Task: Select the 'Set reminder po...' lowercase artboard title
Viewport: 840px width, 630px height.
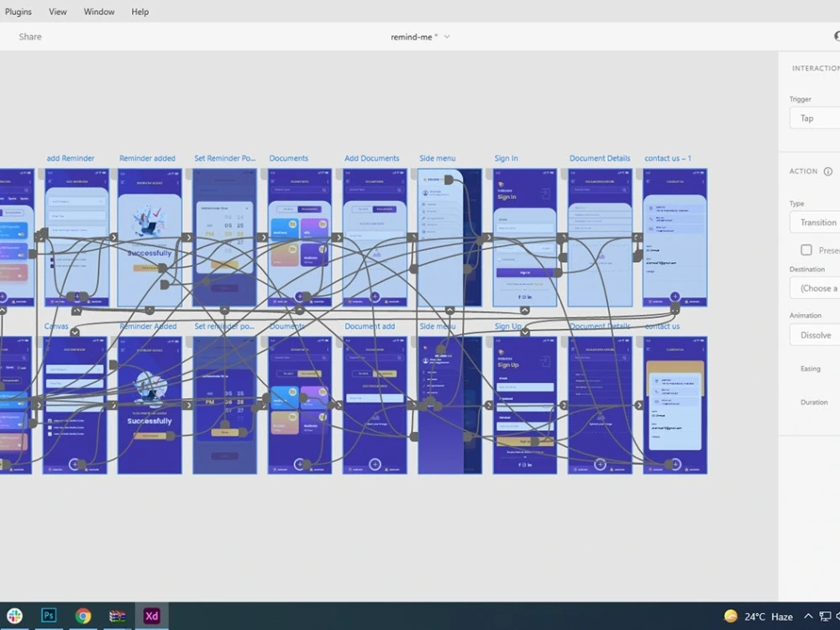Action: point(224,326)
